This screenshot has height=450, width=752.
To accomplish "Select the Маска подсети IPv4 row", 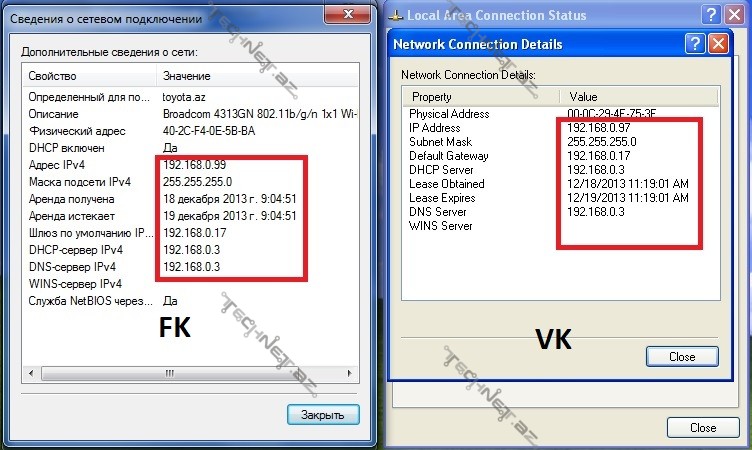I will (191, 182).
